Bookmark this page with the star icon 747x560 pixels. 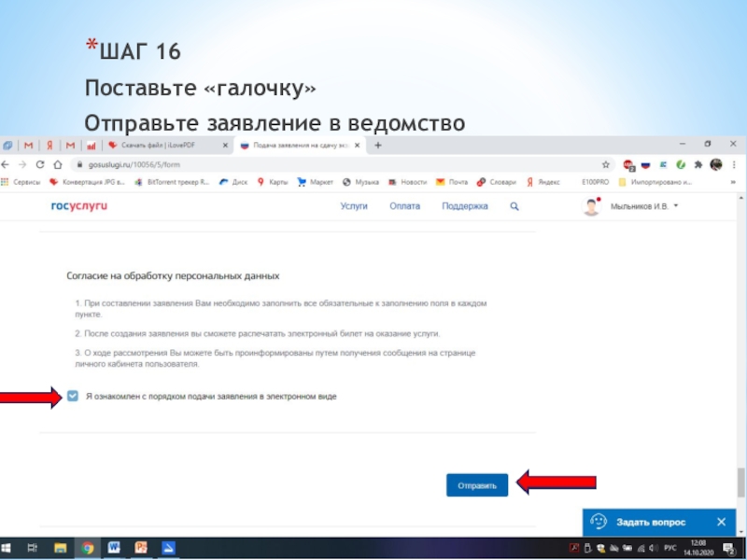(606, 164)
